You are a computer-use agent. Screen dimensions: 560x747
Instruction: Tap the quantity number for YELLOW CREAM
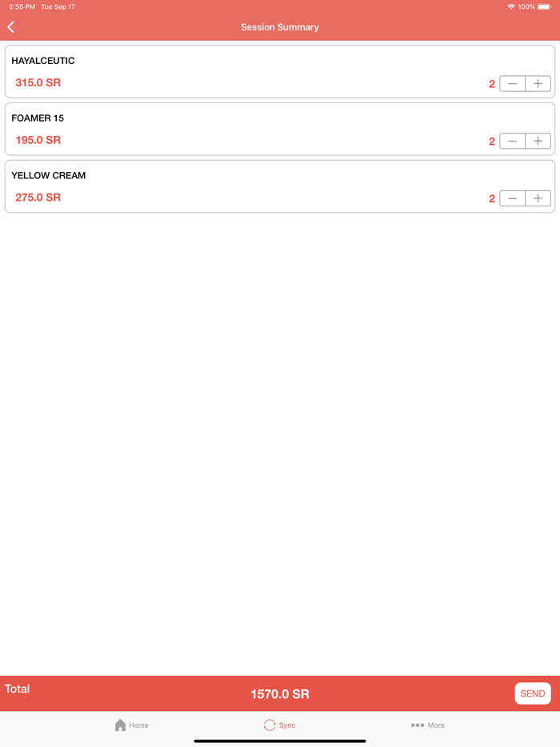492,198
